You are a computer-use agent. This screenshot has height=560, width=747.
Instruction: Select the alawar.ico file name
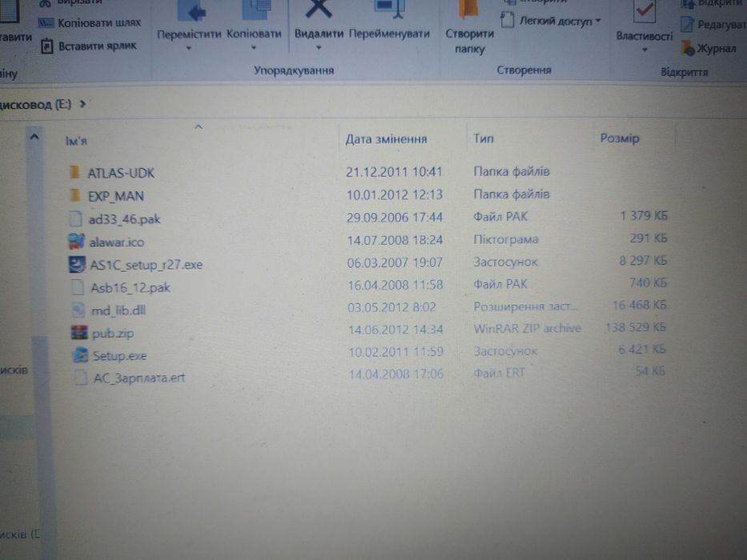117,242
